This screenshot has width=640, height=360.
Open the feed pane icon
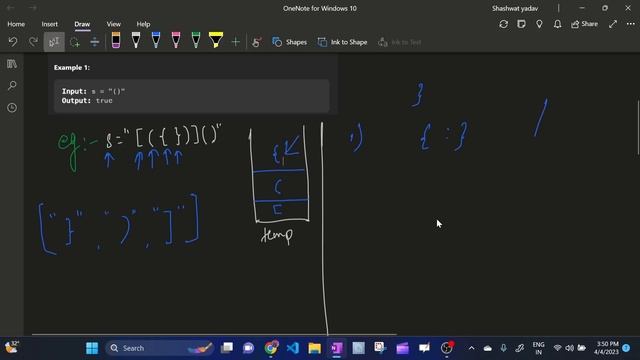tap(521, 24)
